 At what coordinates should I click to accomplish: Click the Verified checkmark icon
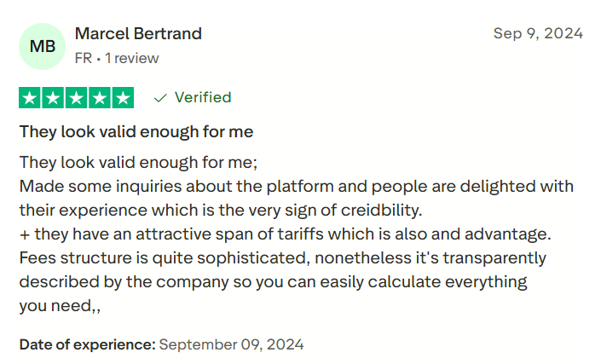click(x=159, y=98)
